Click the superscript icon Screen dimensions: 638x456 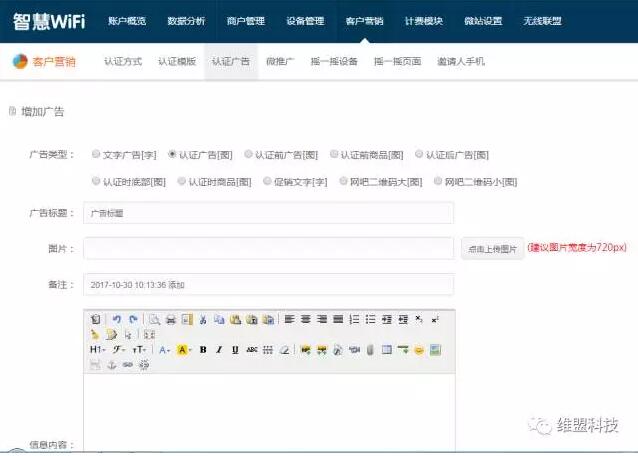(x=435, y=319)
